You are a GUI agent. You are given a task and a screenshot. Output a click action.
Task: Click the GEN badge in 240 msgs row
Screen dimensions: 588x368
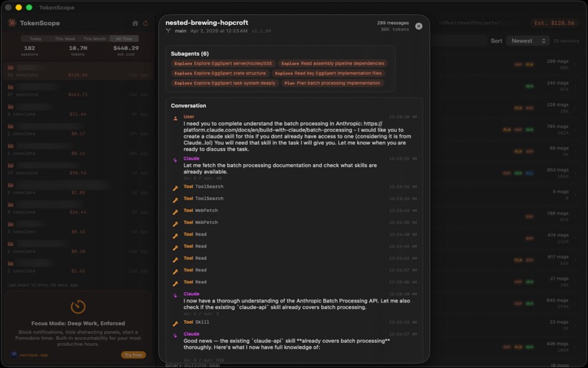[x=529, y=86]
